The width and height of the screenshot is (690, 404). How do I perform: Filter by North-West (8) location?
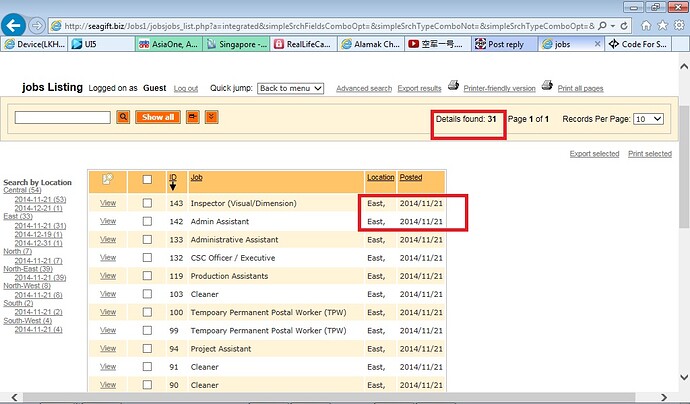[x=27, y=286]
